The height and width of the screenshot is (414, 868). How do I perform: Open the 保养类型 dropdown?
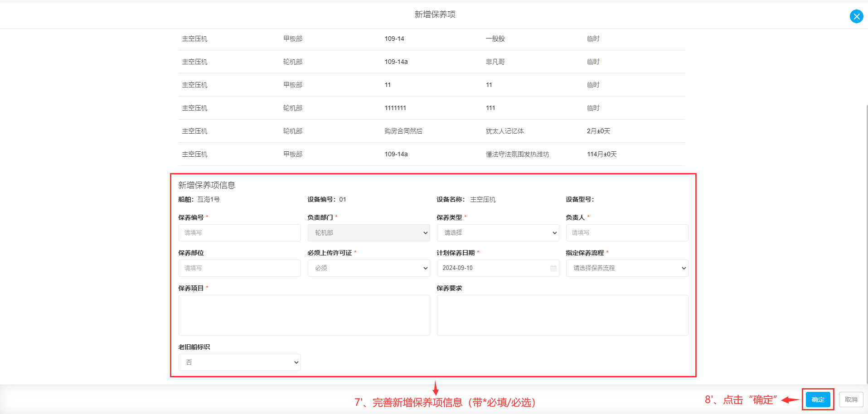click(x=498, y=233)
